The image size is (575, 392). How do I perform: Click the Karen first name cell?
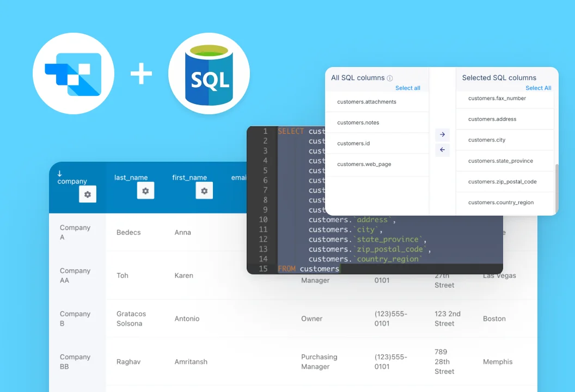coord(183,275)
